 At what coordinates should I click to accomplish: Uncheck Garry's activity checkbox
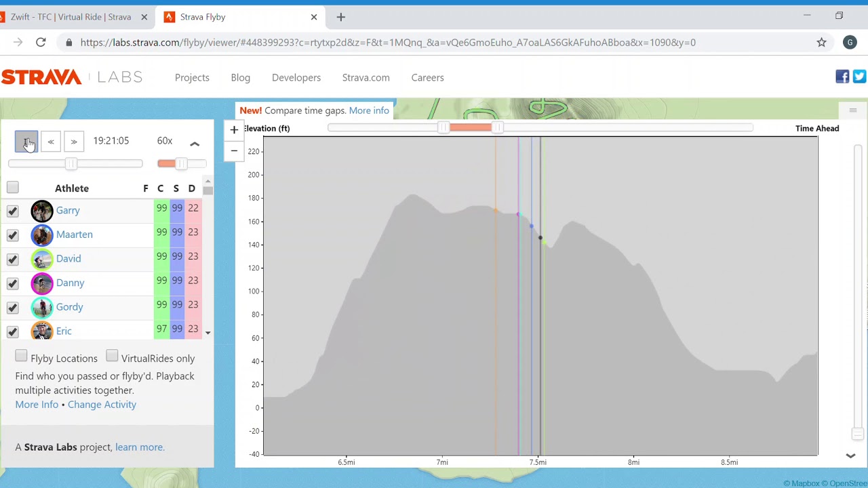tap(12, 211)
